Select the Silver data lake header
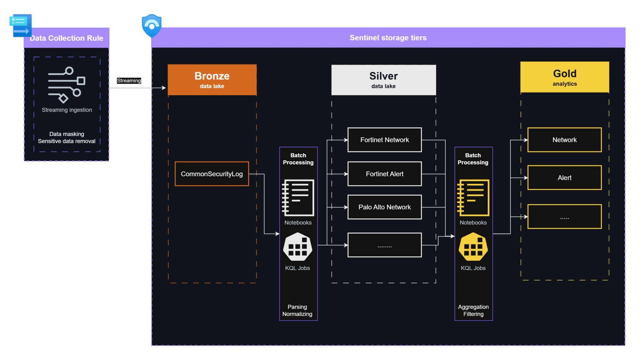Screen dimensions: 644x360 pyautogui.click(x=384, y=80)
